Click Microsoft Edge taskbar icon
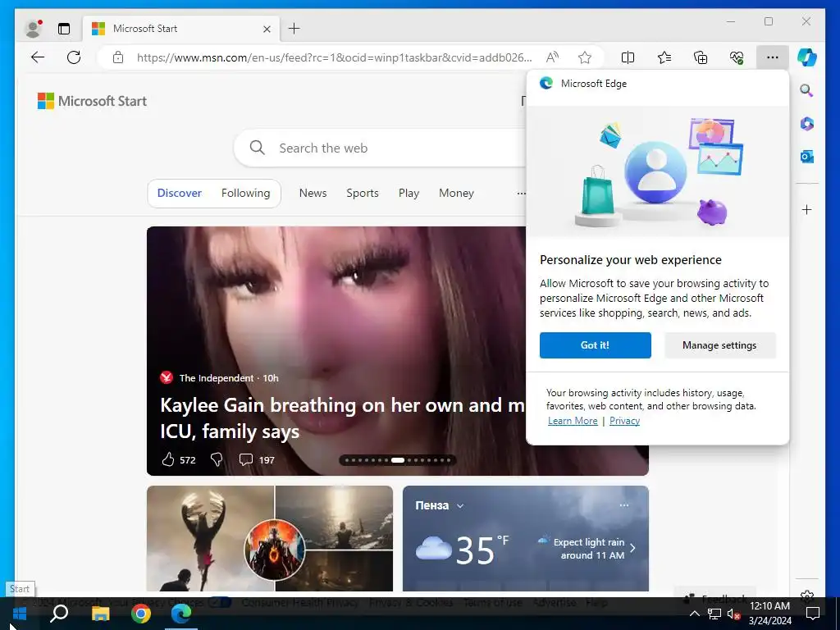Screen dimensions: 840x630 click(x=181, y=614)
